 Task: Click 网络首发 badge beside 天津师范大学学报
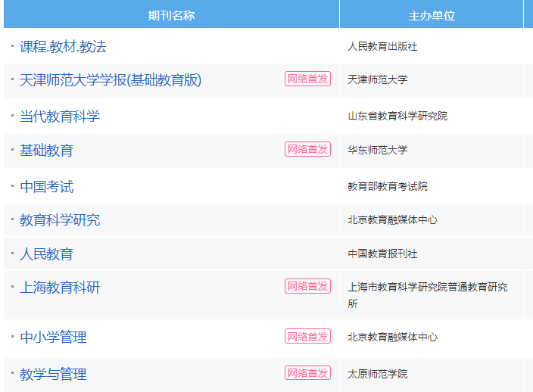[x=307, y=79]
